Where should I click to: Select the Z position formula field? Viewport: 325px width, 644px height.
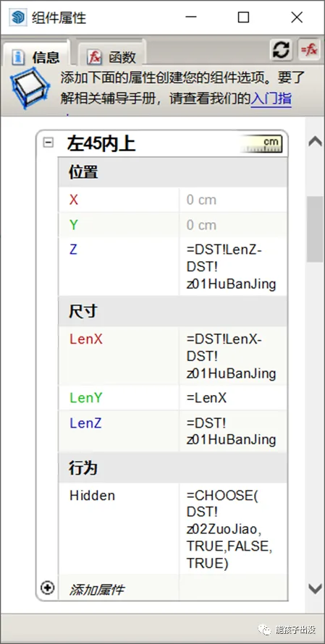click(x=233, y=266)
